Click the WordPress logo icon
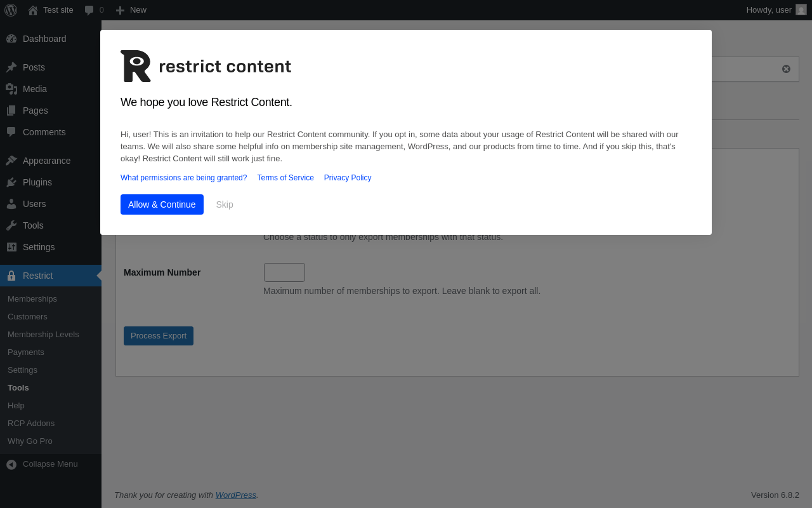The height and width of the screenshot is (508, 812). click(11, 10)
